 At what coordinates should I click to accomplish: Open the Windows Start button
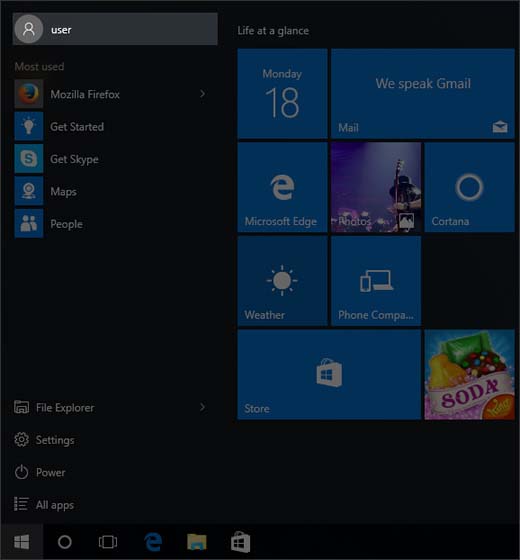[21, 542]
